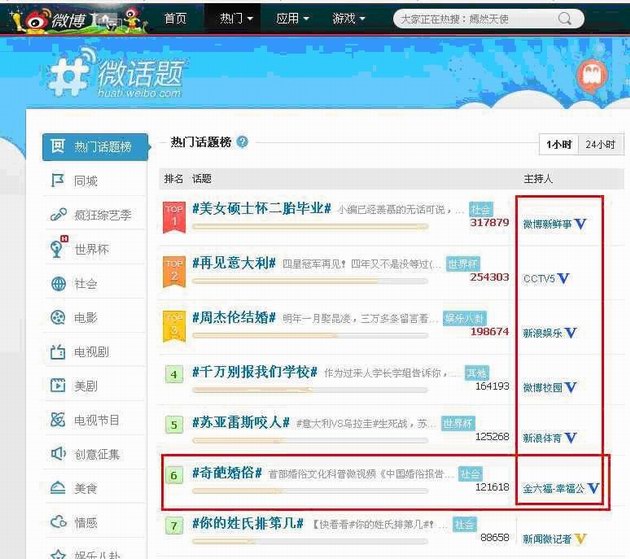The image size is (630, 559).
Task: Click 世界杯 tag on #再见意大利#
Action: (463, 264)
